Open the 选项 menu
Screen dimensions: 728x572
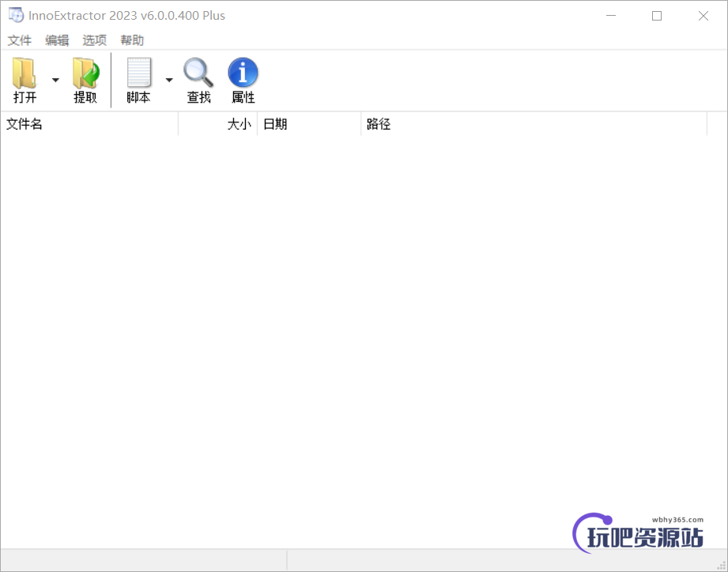coord(95,40)
